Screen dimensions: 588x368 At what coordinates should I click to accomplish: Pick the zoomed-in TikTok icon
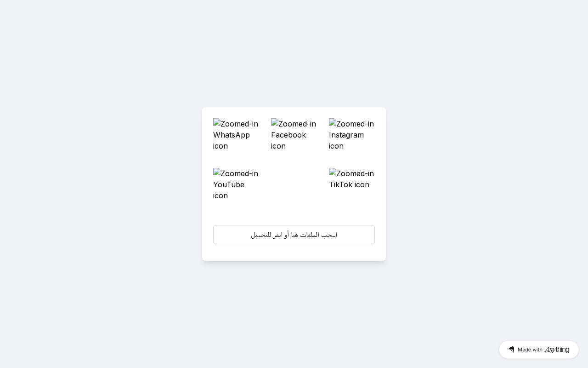(351, 179)
